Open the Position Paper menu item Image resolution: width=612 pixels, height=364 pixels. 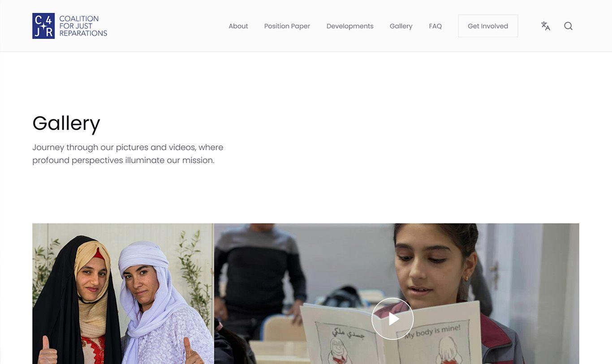coord(287,26)
